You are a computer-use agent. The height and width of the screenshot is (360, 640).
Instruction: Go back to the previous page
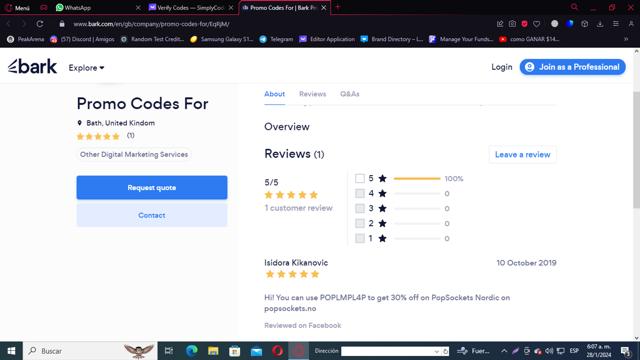coord(9,24)
